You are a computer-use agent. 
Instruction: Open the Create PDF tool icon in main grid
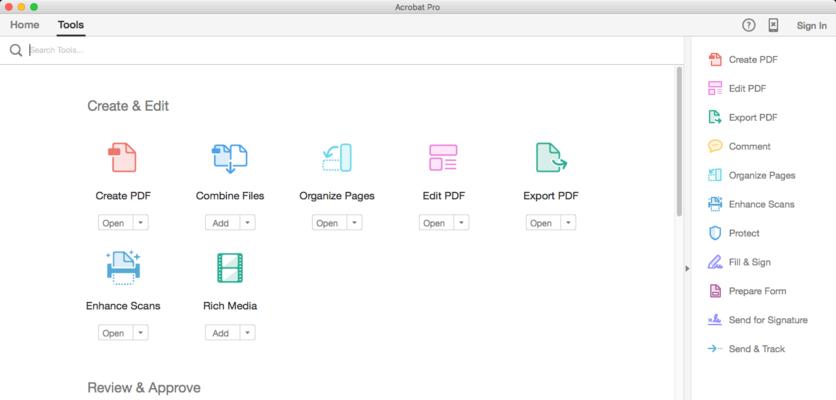click(123, 157)
